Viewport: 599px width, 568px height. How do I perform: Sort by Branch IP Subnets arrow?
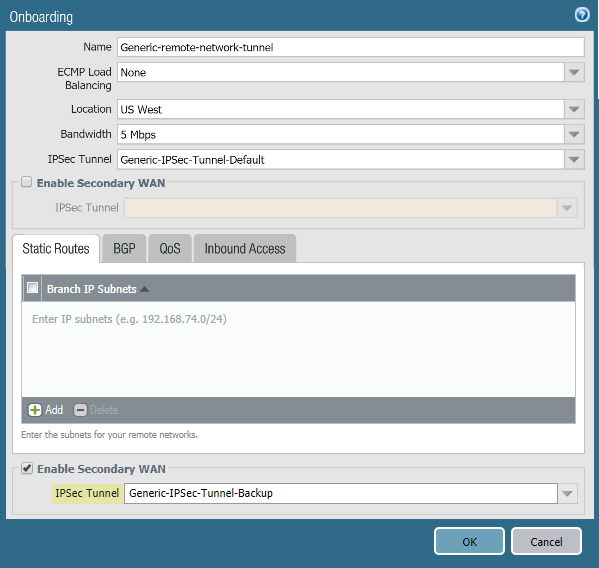click(x=144, y=289)
